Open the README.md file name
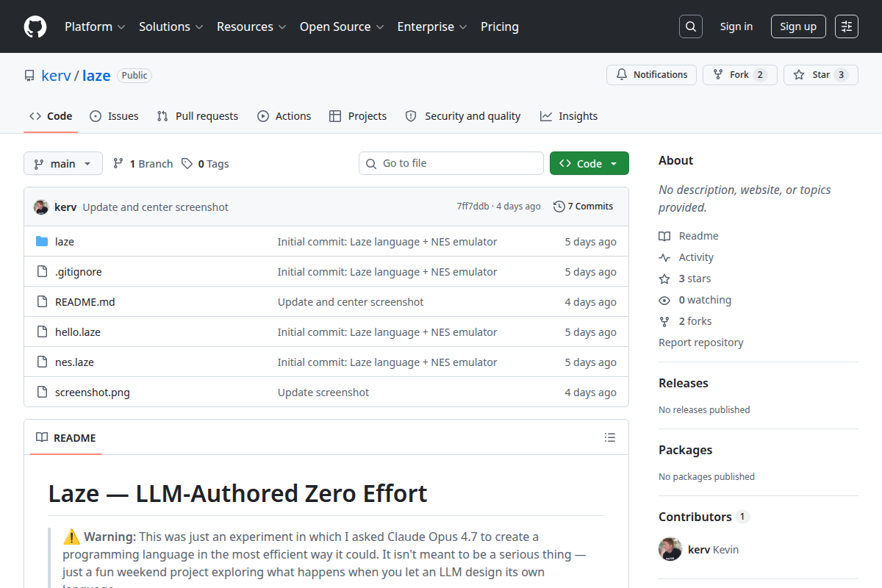Viewport: 882px width, 588px height. click(85, 302)
